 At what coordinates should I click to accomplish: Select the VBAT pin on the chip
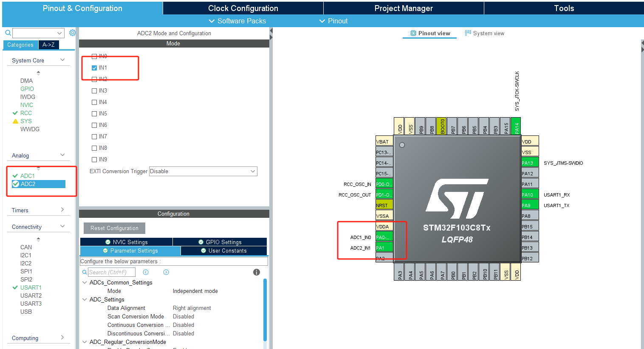[x=384, y=141]
